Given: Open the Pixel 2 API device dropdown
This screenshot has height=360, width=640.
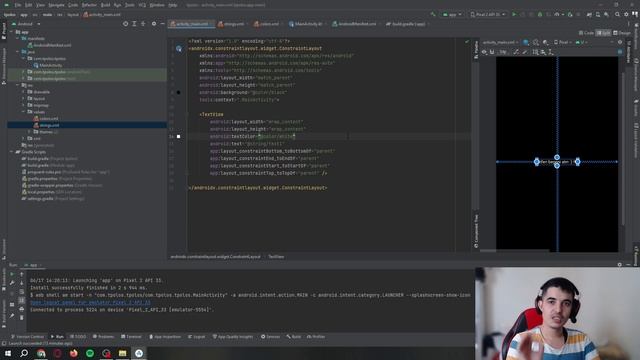Looking at the screenshot, I should (488, 14).
